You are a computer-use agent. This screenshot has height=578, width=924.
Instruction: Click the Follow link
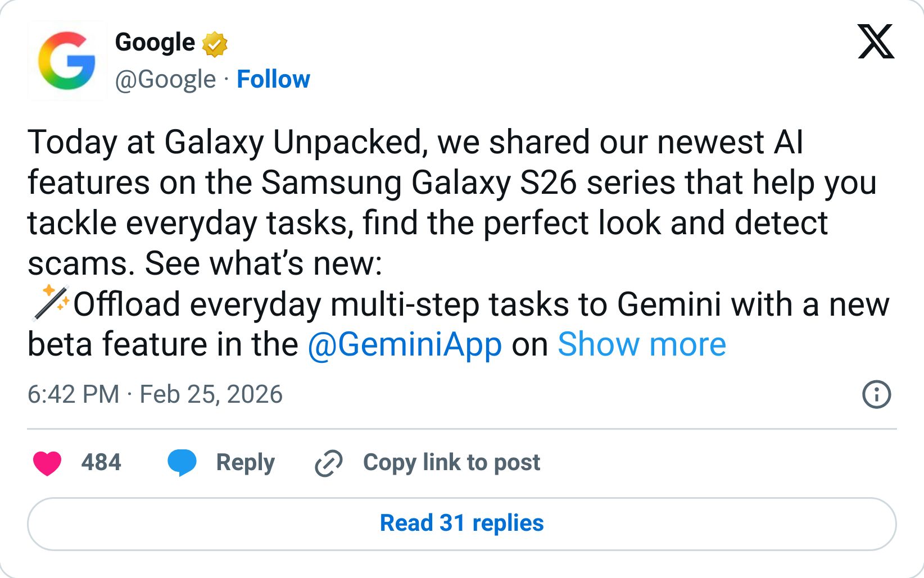coord(274,79)
